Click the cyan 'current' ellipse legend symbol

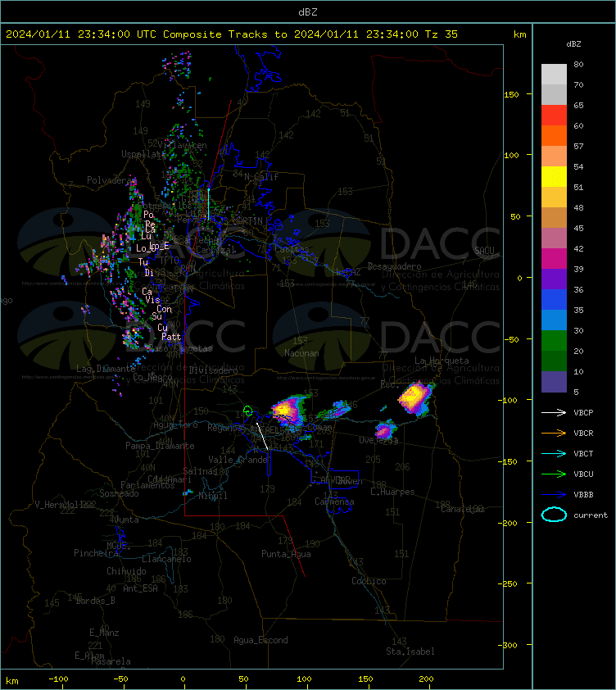[x=554, y=515]
